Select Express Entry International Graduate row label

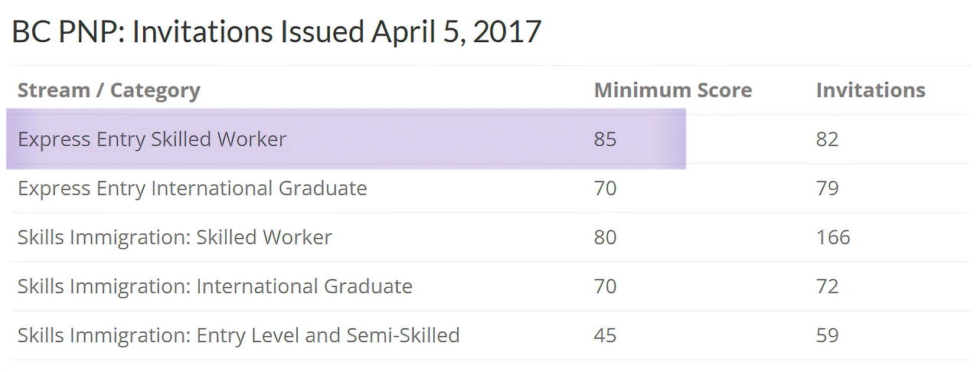(x=192, y=188)
